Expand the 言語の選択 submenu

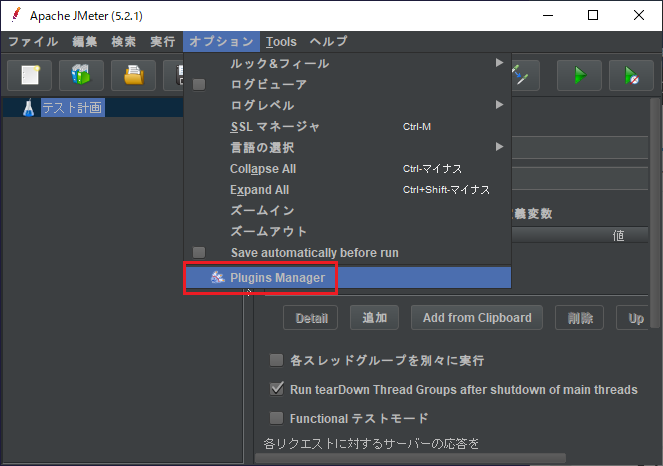click(x=347, y=147)
